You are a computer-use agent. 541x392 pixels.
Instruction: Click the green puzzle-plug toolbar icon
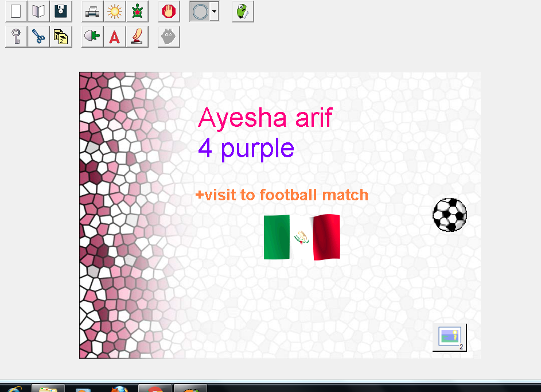click(x=92, y=36)
